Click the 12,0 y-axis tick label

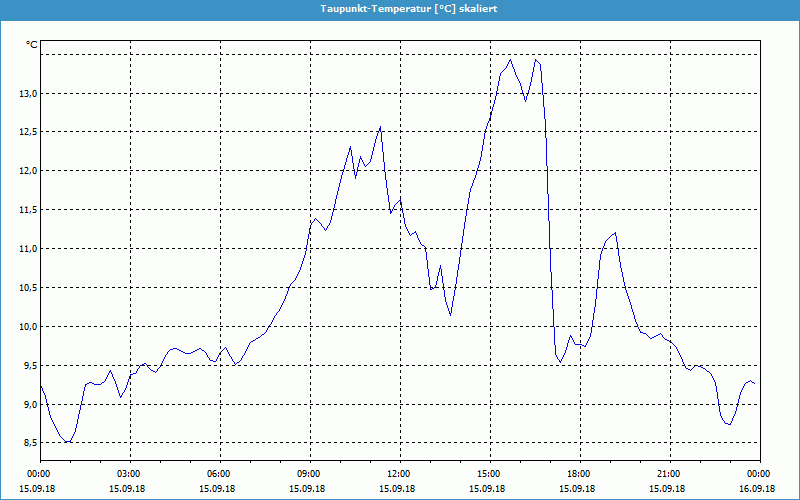coord(26,171)
